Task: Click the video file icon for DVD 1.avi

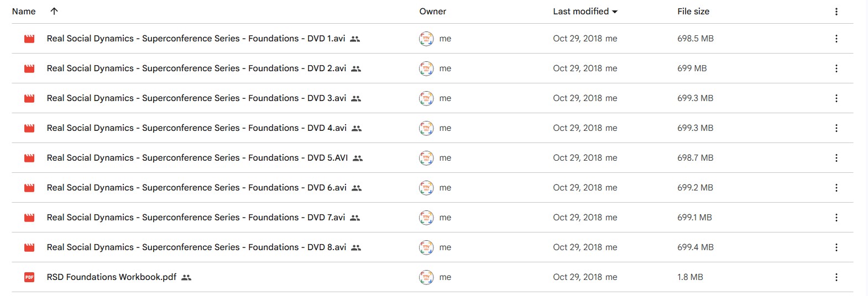Action: [29, 39]
